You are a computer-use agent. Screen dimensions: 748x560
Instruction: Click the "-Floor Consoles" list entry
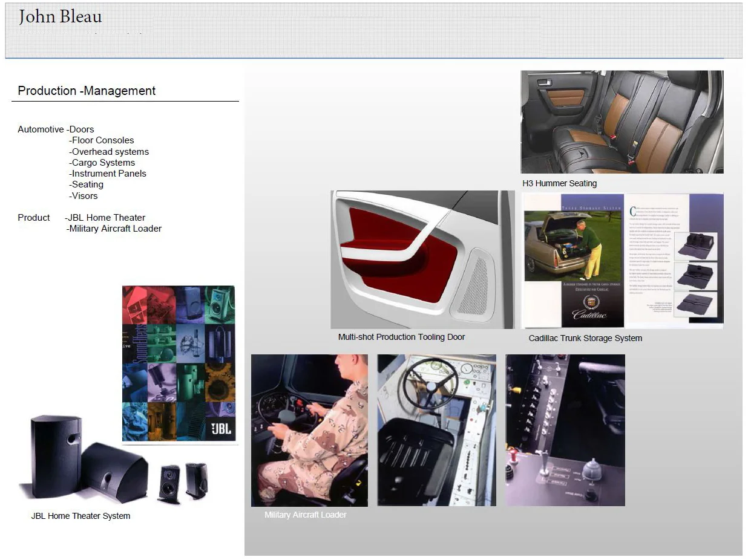102,140
